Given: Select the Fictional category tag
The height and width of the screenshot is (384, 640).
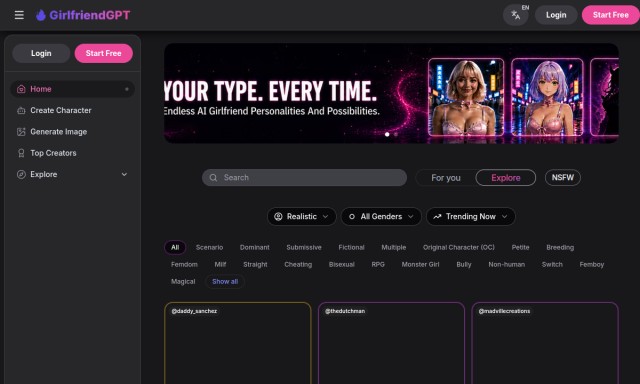Looking at the screenshot, I should 351,247.
